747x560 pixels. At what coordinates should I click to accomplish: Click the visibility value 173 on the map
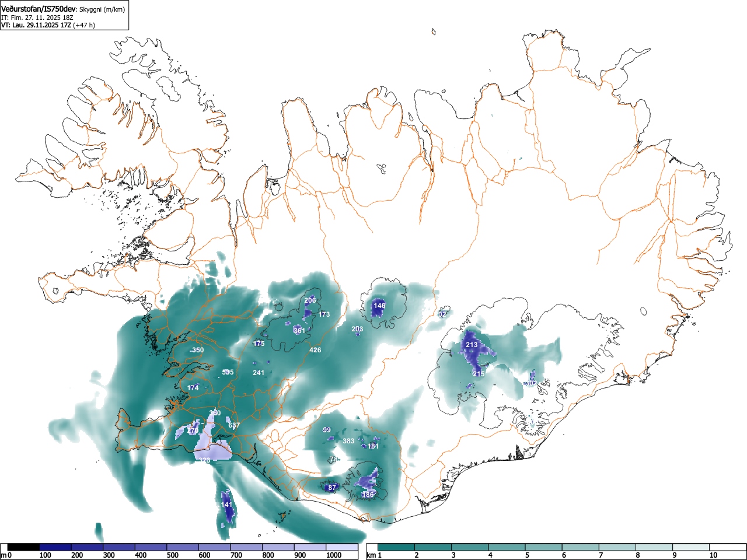324,314
